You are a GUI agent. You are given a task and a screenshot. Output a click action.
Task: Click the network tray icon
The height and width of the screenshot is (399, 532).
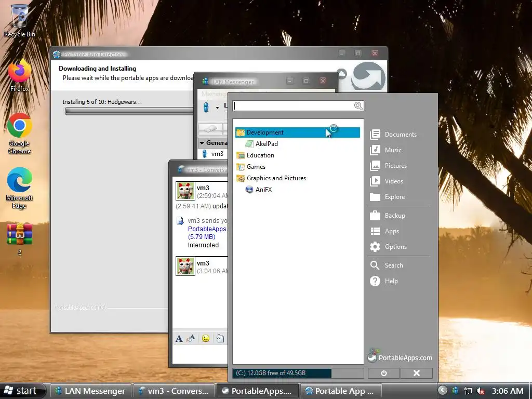pos(468,391)
